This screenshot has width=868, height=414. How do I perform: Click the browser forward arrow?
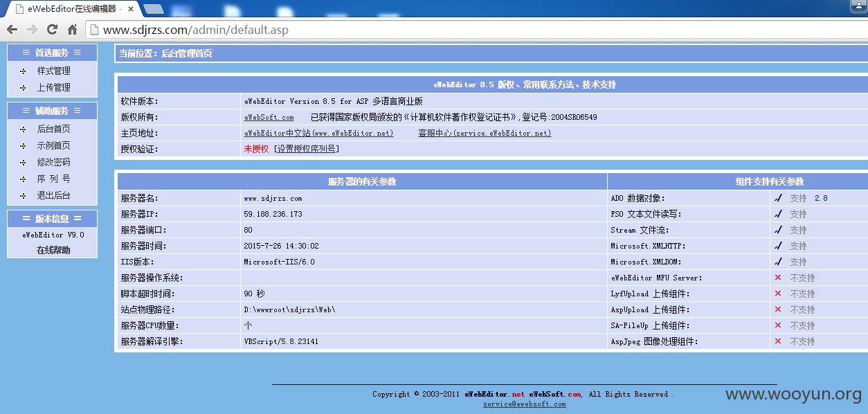32,30
